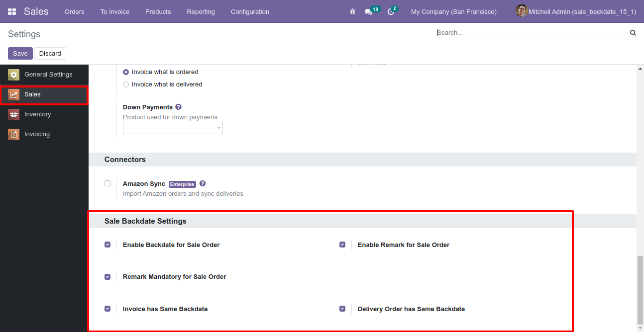Click the debug bug icon
Image resolution: width=644 pixels, height=332 pixels.
pos(352,11)
